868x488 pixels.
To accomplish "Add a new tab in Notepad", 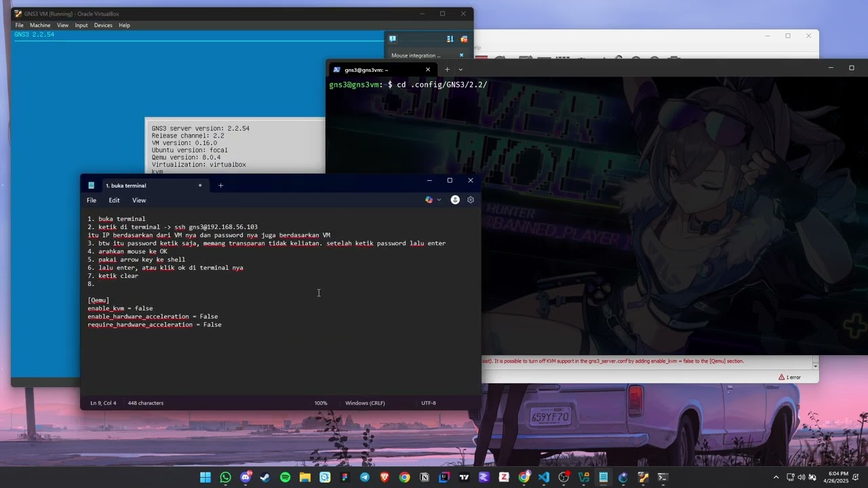I will (x=220, y=185).
